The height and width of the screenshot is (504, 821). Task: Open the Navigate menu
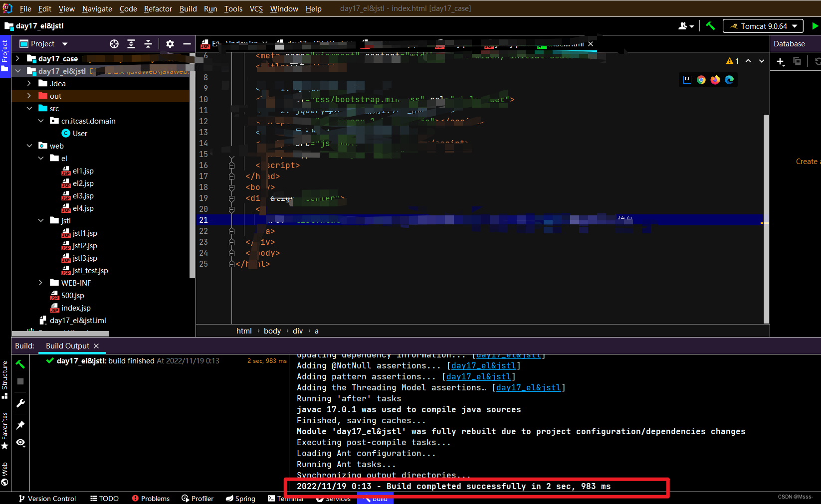tap(97, 8)
